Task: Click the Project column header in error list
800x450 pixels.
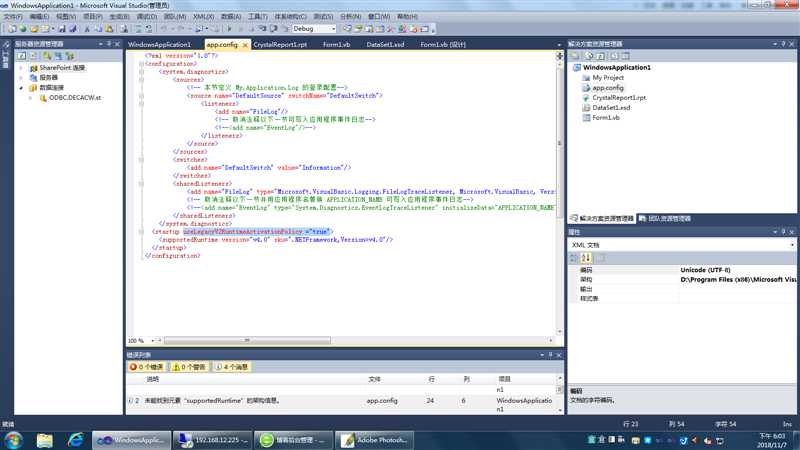Action: click(x=504, y=379)
